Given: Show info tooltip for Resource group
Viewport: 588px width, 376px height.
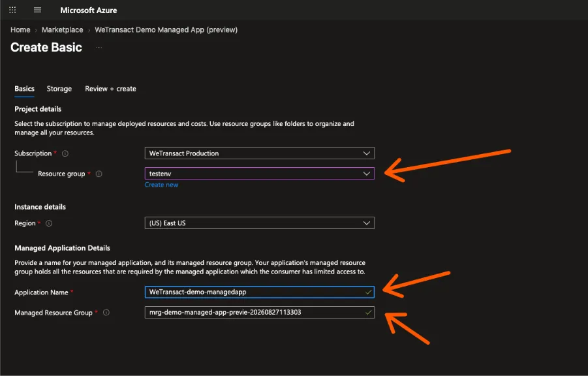Looking at the screenshot, I should 99,174.
